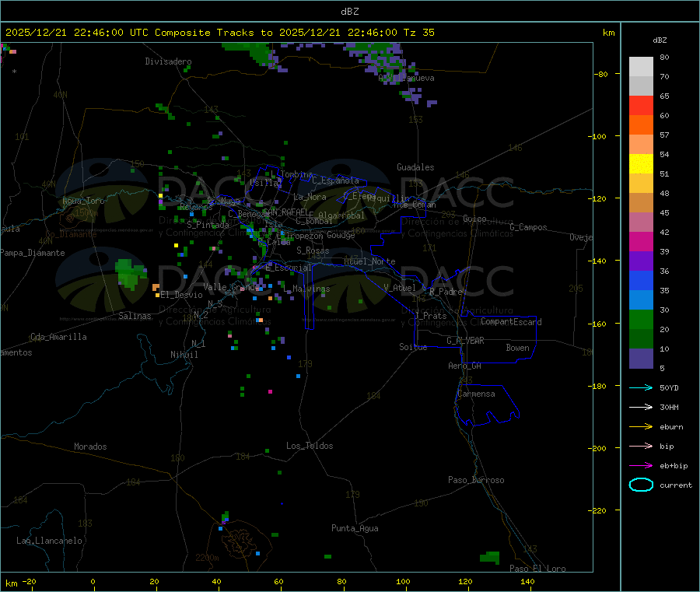Click the 'Paso_El_Loro' map label
This screenshot has height=592, width=700.
[538, 569]
